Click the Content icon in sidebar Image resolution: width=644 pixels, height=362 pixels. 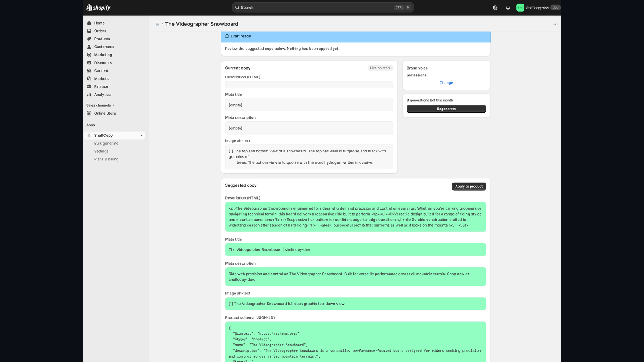(x=89, y=71)
